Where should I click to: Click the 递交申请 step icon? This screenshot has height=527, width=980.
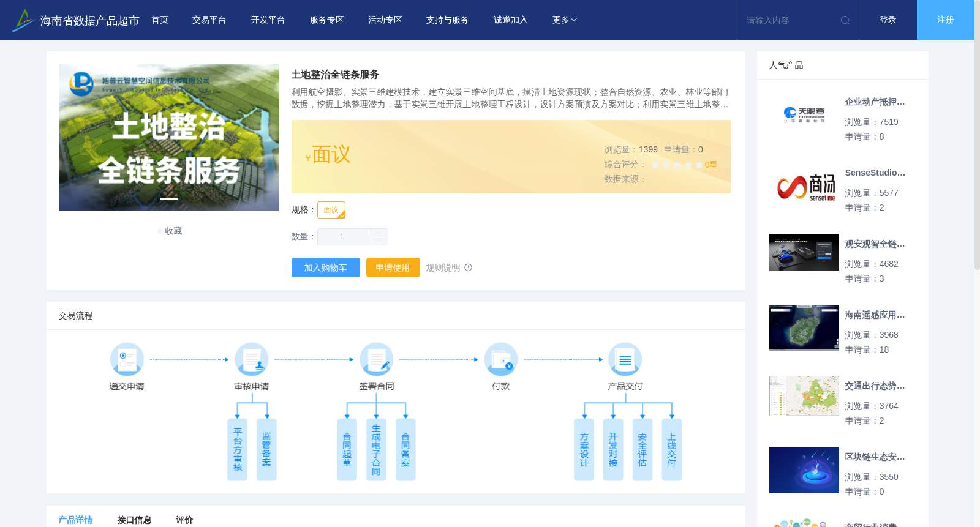127,359
